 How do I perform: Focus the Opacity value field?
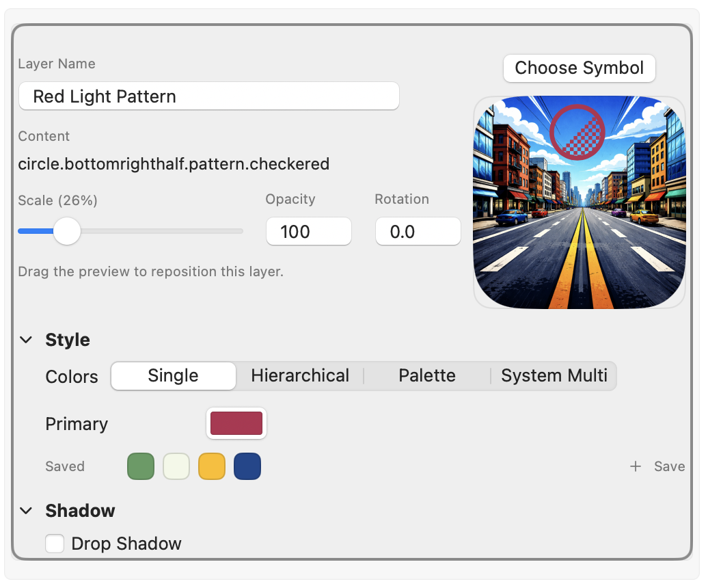308,231
